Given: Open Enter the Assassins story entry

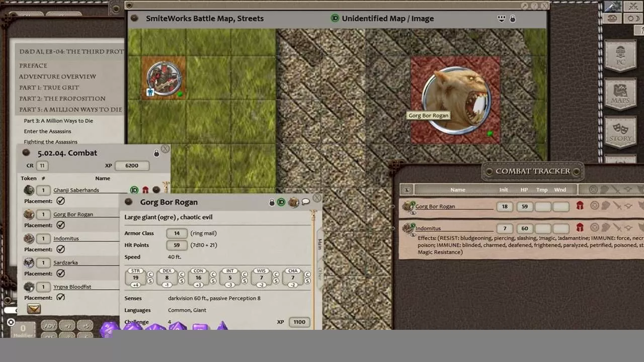Looking at the screenshot, I should point(48,131).
